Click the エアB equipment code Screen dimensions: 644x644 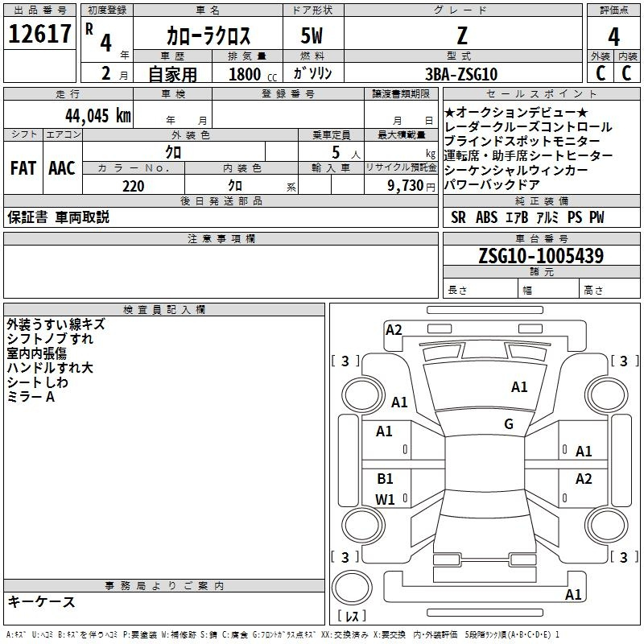pos(517,217)
